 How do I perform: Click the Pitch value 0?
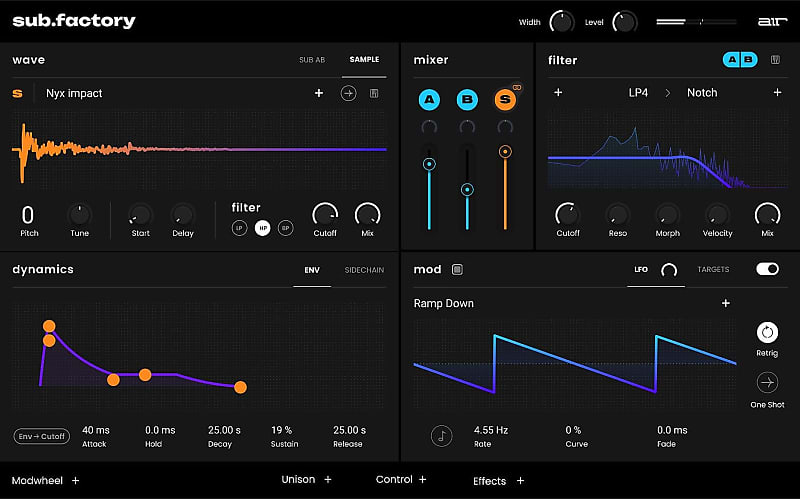click(28, 215)
